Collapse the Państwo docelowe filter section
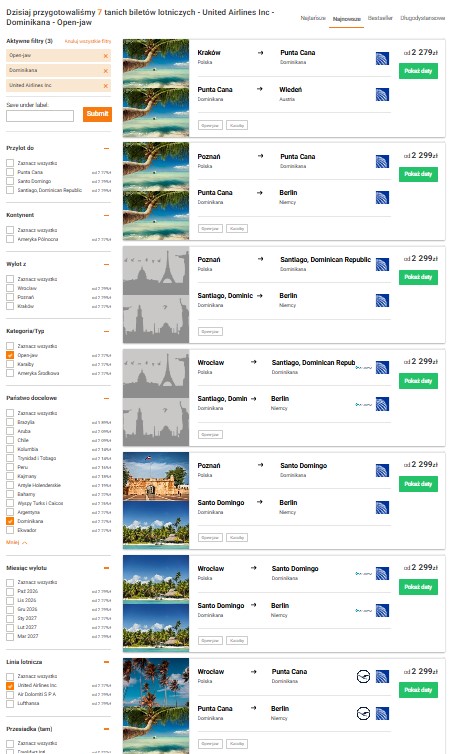The height and width of the screenshot is (754, 454). coord(106,398)
